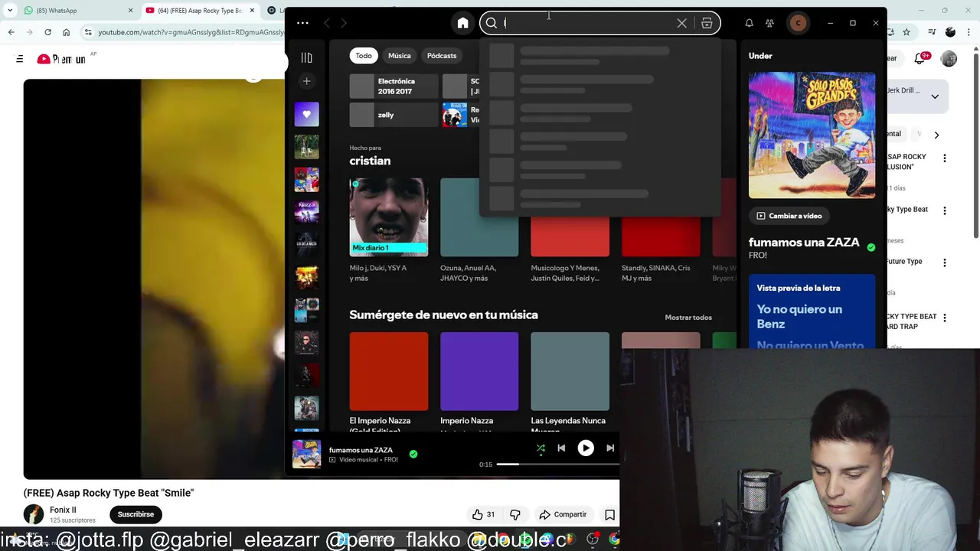Expand the Jerk Drill playlist panel chevron
Viewport: 980px width, 551px height.
[935, 96]
